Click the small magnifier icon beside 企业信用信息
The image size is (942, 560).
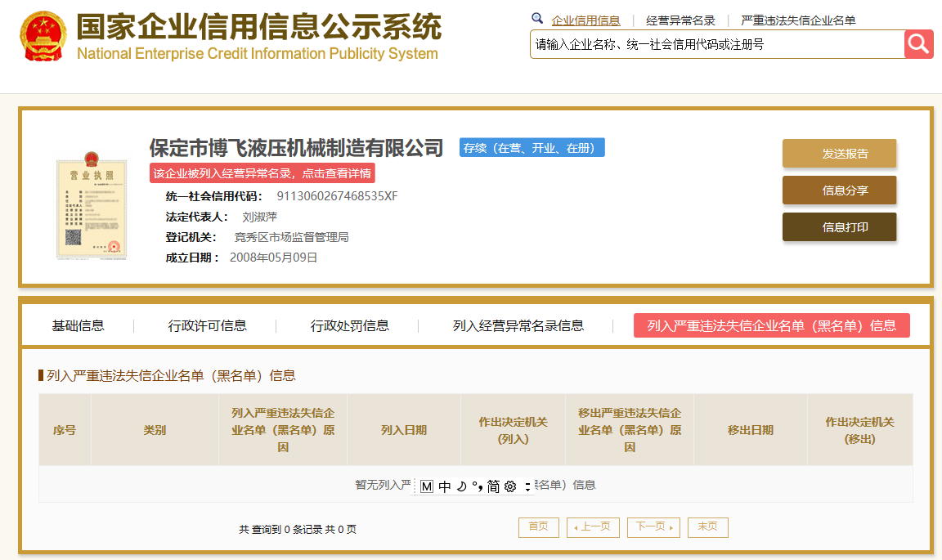coord(537,19)
